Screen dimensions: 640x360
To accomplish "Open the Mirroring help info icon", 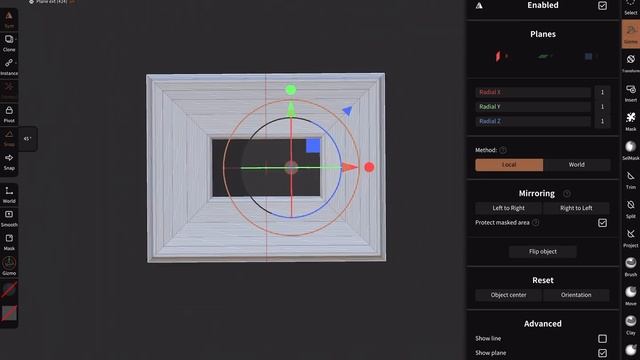I will [567, 193].
